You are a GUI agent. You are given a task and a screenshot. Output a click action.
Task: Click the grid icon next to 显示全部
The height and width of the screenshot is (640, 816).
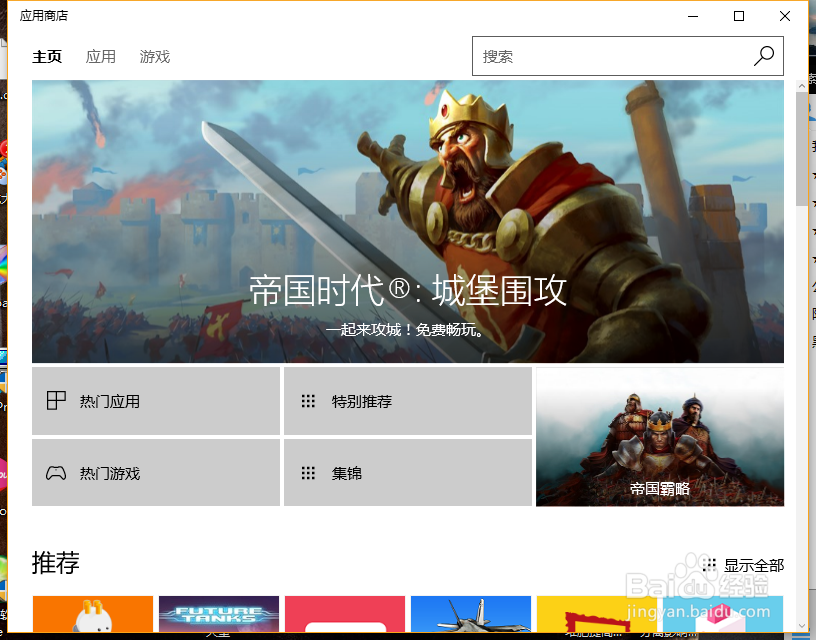[709, 565]
